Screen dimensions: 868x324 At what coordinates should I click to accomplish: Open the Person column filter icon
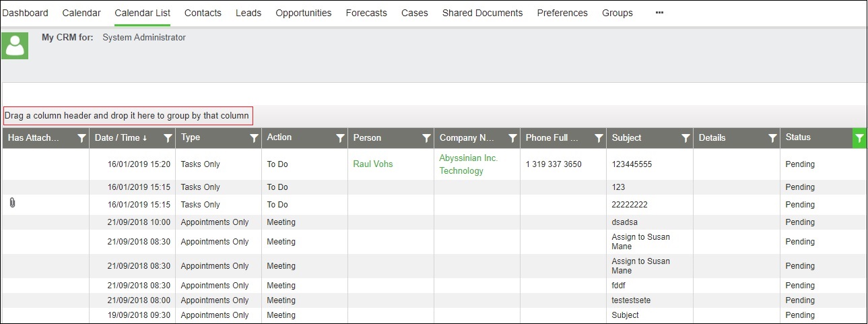click(x=426, y=138)
